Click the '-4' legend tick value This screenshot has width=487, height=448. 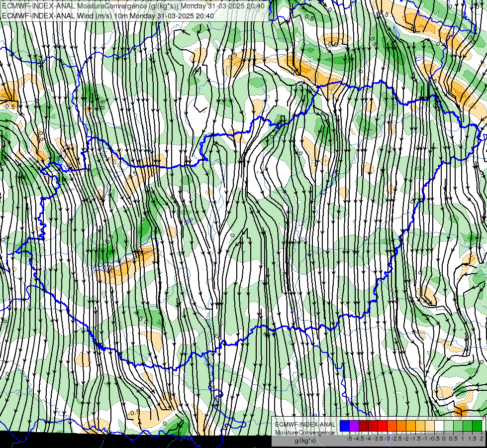[x=368, y=439]
